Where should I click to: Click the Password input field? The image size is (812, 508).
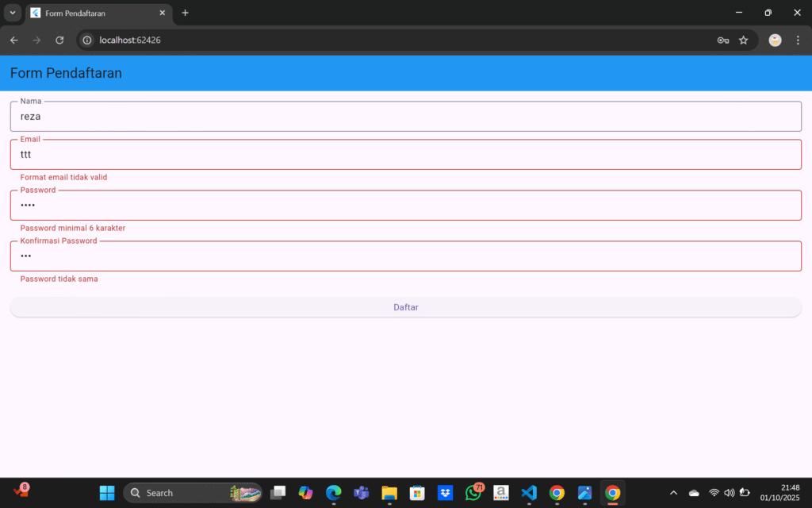click(x=405, y=206)
